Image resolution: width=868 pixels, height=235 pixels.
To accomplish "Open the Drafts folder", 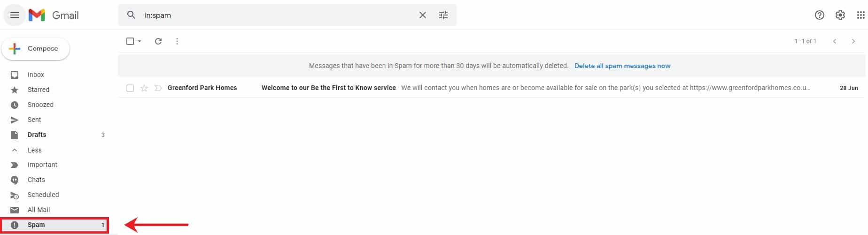I will [x=37, y=135].
